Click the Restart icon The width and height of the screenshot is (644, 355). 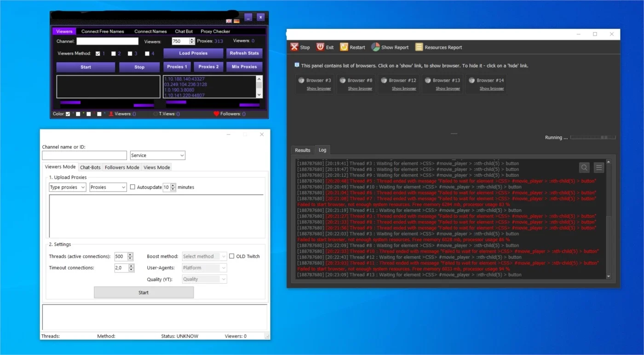(x=344, y=47)
